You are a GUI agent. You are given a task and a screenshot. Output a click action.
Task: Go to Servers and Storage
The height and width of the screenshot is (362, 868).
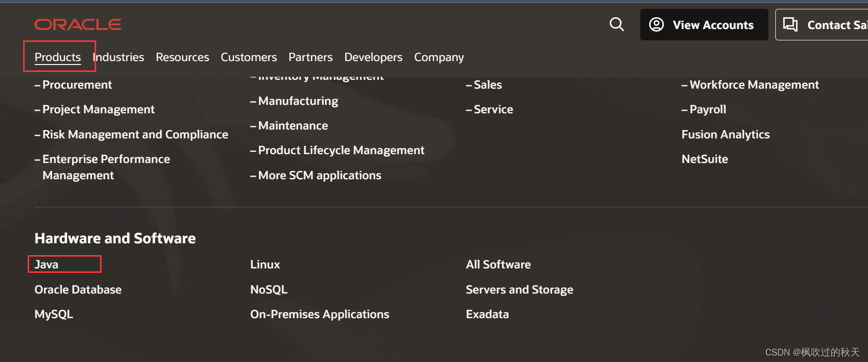tap(520, 290)
